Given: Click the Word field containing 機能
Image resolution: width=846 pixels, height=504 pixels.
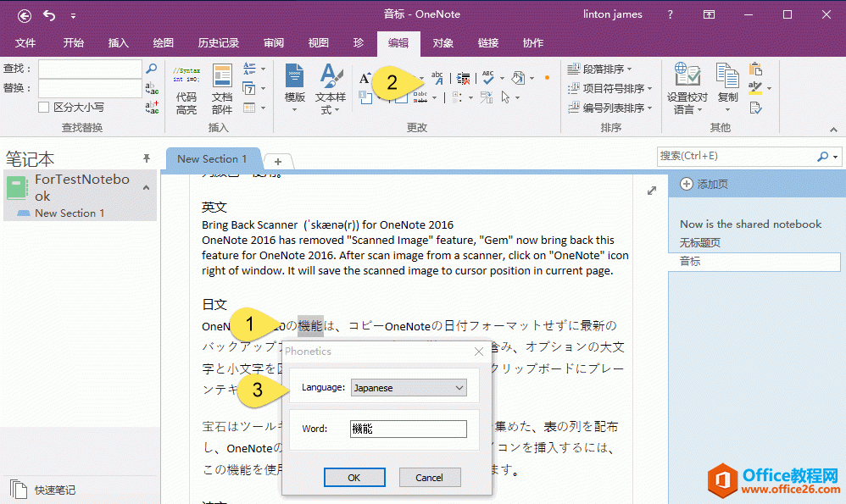Looking at the screenshot, I should pos(409,429).
